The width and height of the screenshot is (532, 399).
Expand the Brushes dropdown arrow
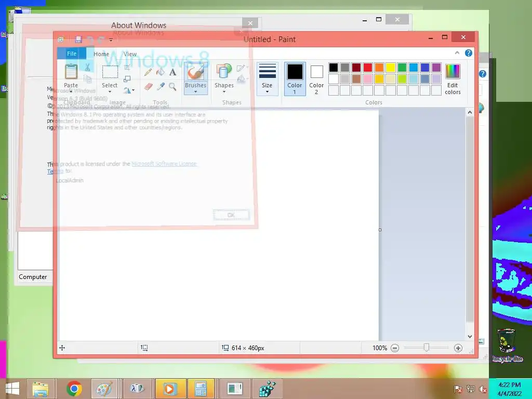196,91
